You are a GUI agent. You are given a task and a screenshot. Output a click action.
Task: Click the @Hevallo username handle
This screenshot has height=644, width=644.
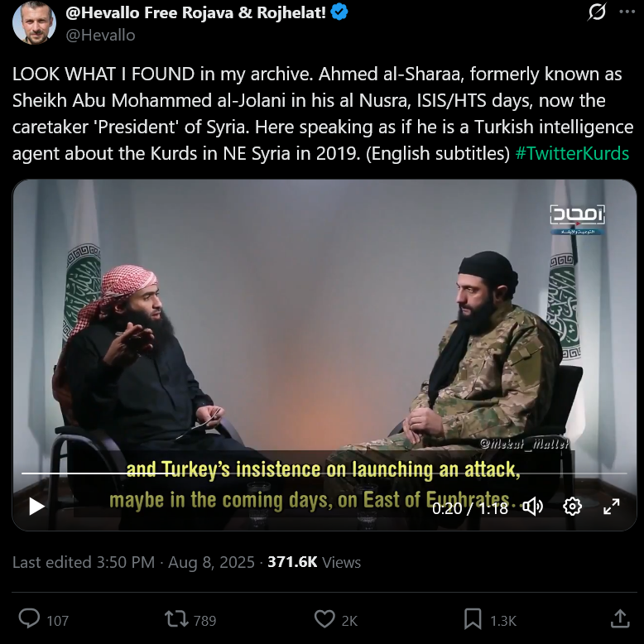point(100,36)
